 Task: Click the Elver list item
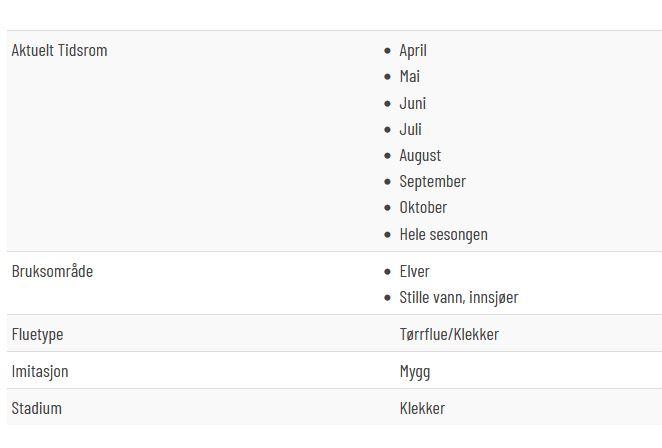coord(414,271)
